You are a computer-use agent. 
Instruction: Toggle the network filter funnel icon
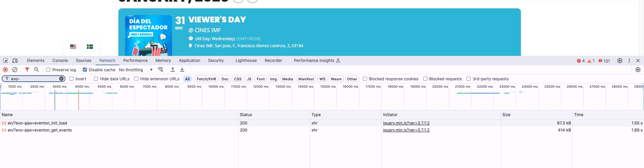27,70
